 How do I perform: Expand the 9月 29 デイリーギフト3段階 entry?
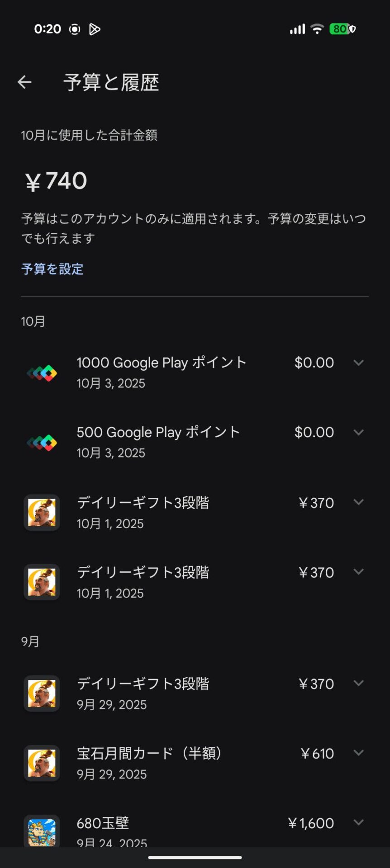click(x=358, y=683)
